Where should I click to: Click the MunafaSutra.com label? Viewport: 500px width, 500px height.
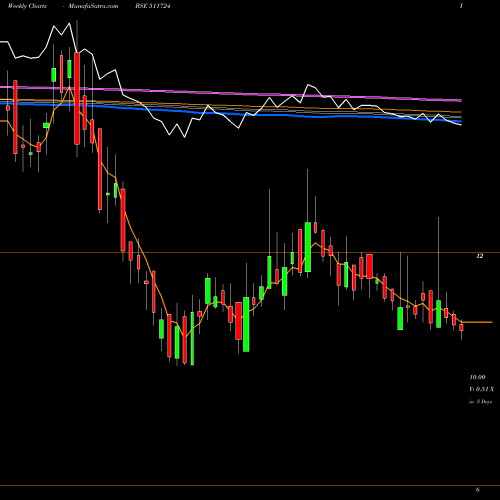(x=93, y=6)
